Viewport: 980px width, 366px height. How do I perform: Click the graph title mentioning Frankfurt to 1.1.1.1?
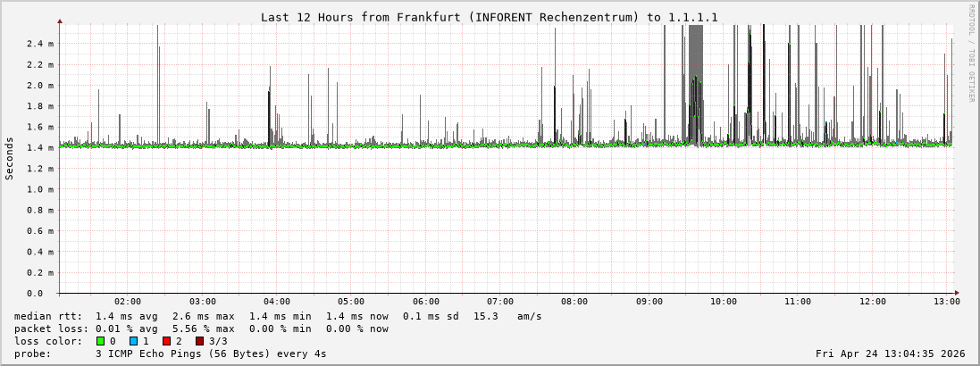point(489,17)
